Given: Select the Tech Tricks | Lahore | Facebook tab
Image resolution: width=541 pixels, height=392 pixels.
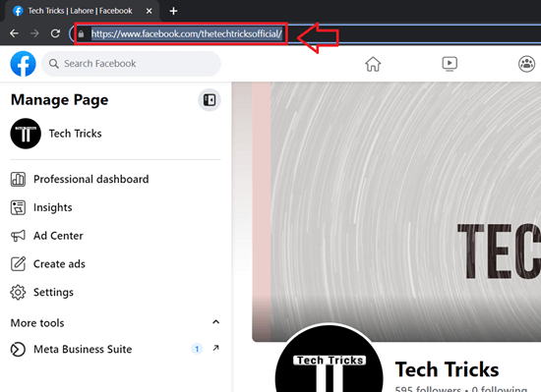Looking at the screenshot, I should click(x=83, y=12).
